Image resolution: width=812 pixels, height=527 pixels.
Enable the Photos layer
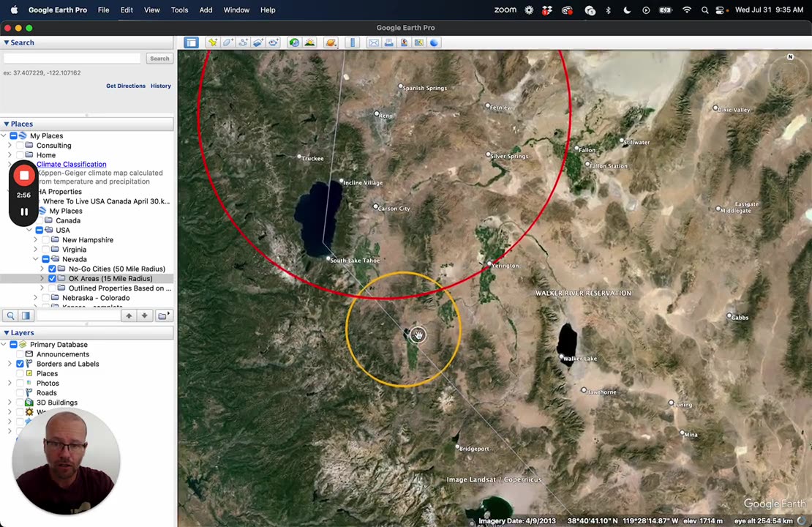click(20, 384)
